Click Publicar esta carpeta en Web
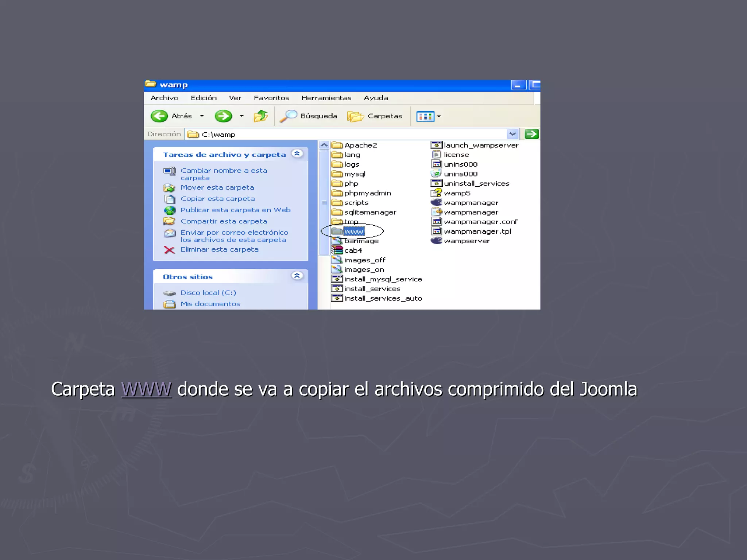 [x=236, y=210]
